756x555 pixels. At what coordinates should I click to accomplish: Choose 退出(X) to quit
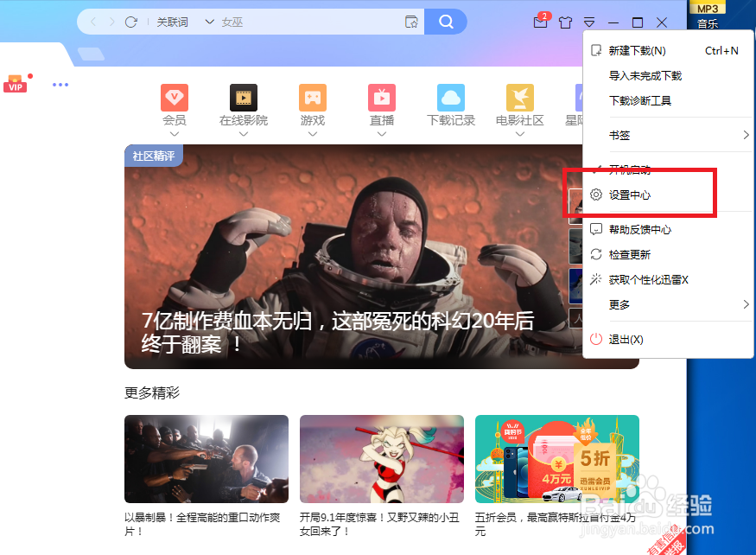(668, 339)
